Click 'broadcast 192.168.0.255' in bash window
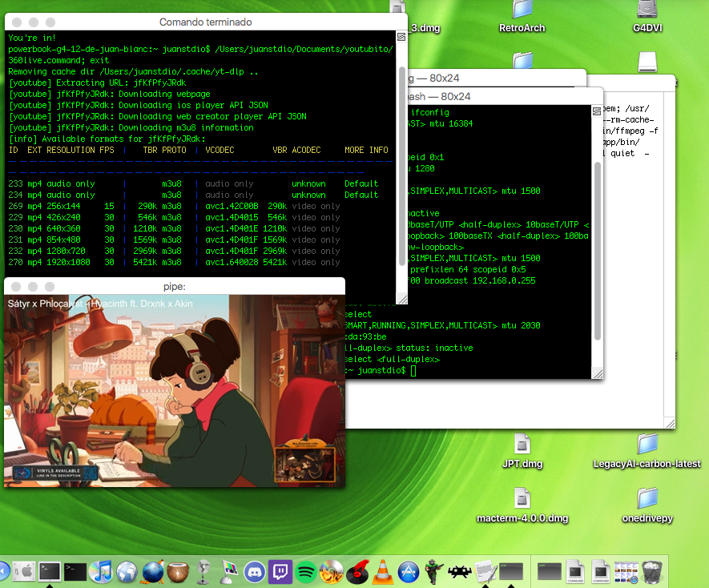 point(480,280)
